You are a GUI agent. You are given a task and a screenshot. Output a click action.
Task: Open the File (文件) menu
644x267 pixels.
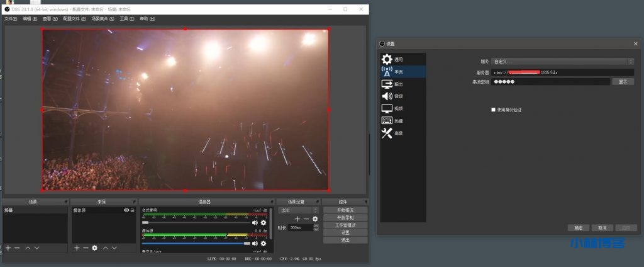pyautogui.click(x=11, y=19)
